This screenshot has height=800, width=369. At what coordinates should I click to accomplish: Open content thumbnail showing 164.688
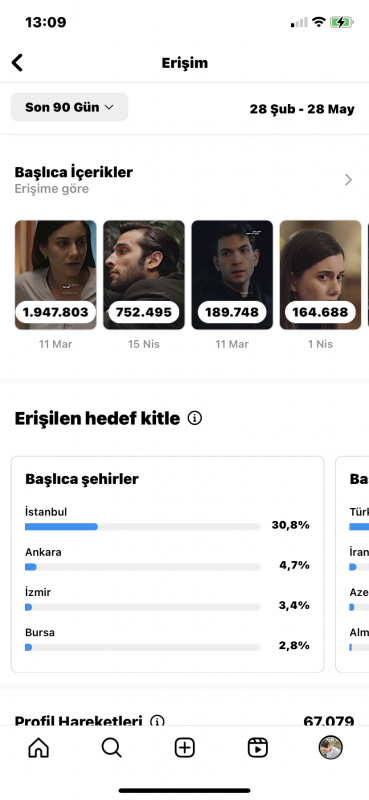tap(321, 274)
